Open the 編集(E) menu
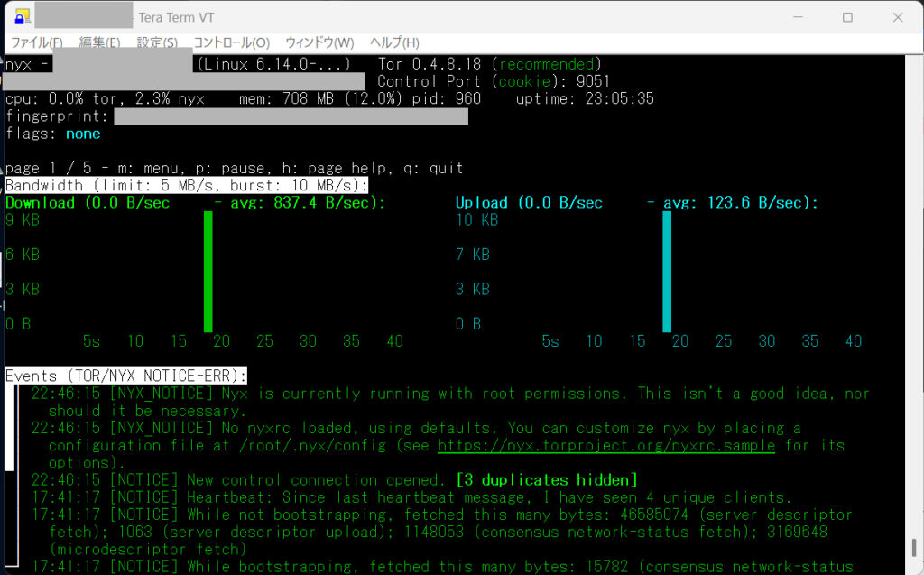Image resolution: width=924 pixels, height=575 pixels. (x=99, y=42)
